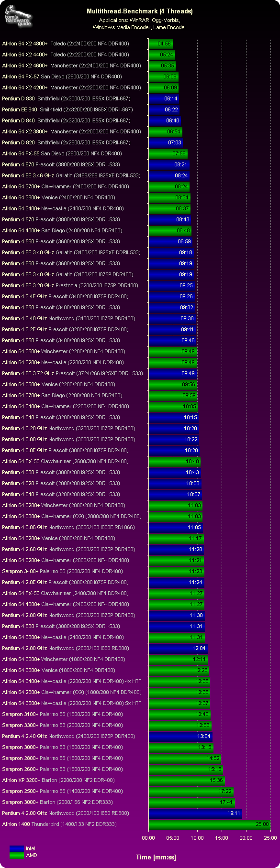Click the 'Time [mm:ss]' axis title
This screenshot has width=280, height=868.
tap(156, 857)
